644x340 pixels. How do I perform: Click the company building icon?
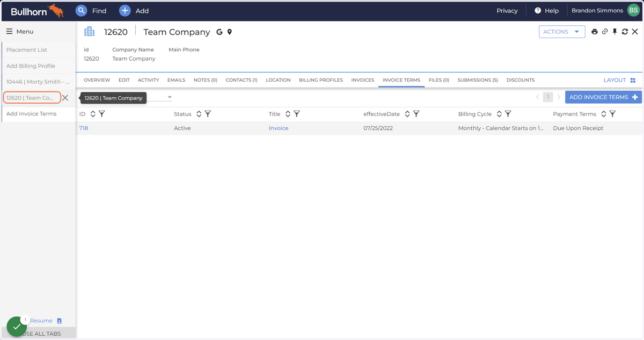coord(89,32)
